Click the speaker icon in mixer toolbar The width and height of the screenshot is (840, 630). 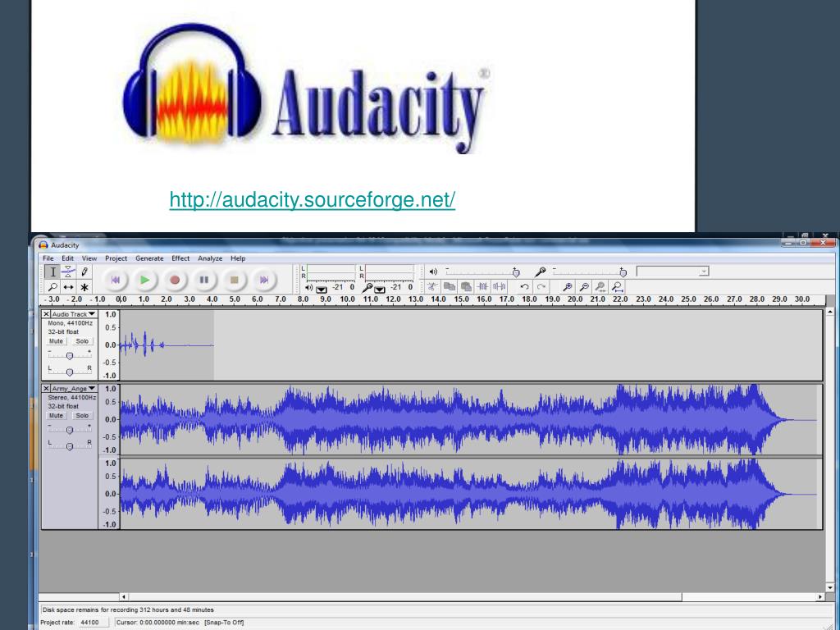(433, 272)
